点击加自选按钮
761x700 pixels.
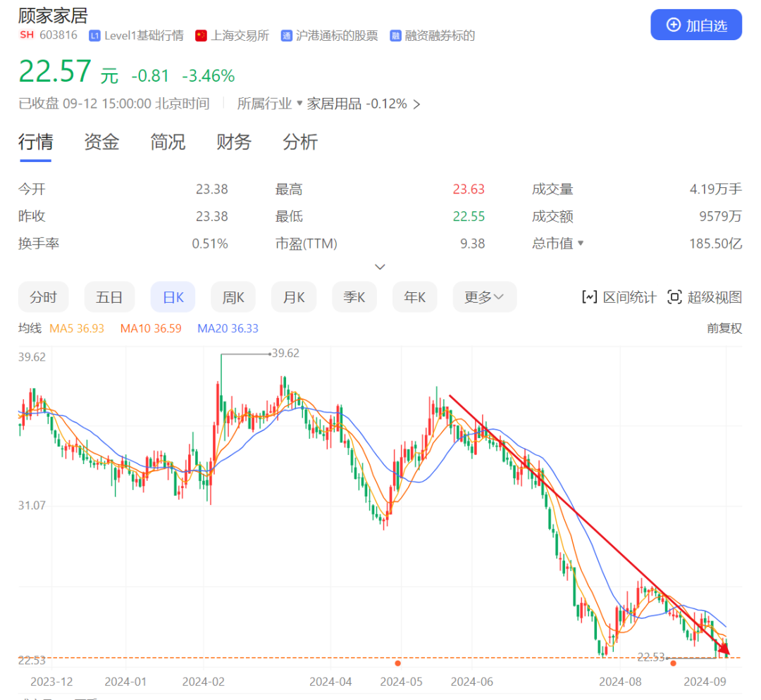(x=696, y=25)
